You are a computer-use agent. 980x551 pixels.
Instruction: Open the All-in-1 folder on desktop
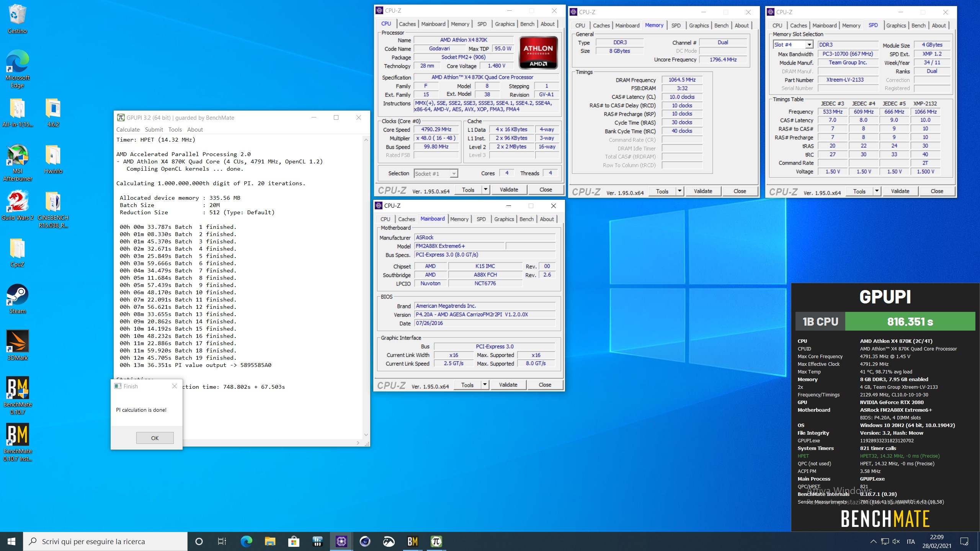tap(17, 112)
